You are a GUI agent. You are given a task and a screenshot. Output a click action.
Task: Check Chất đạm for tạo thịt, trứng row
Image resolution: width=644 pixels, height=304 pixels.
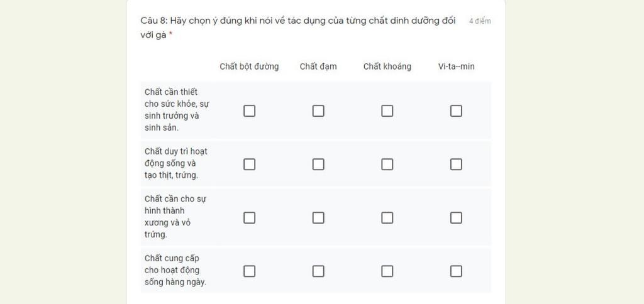(x=318, y=164)
